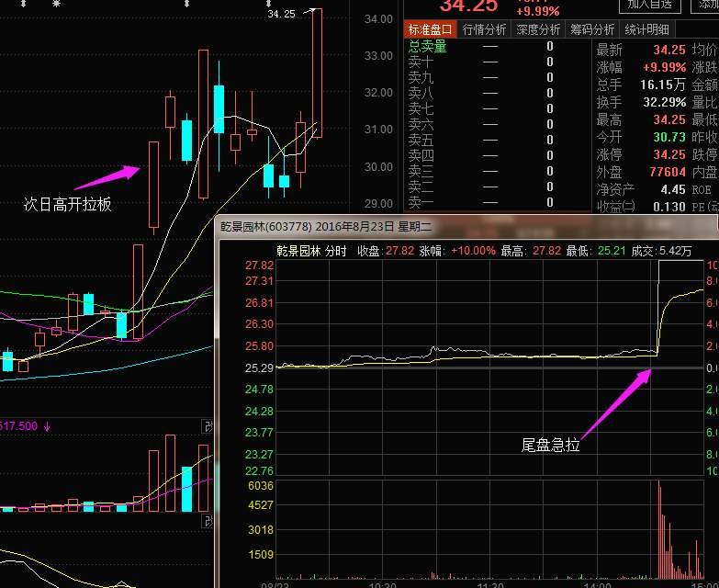Click the volume panel indicator switch icon
Viewport: 719px width, 588px height.
tap(208, 426)
